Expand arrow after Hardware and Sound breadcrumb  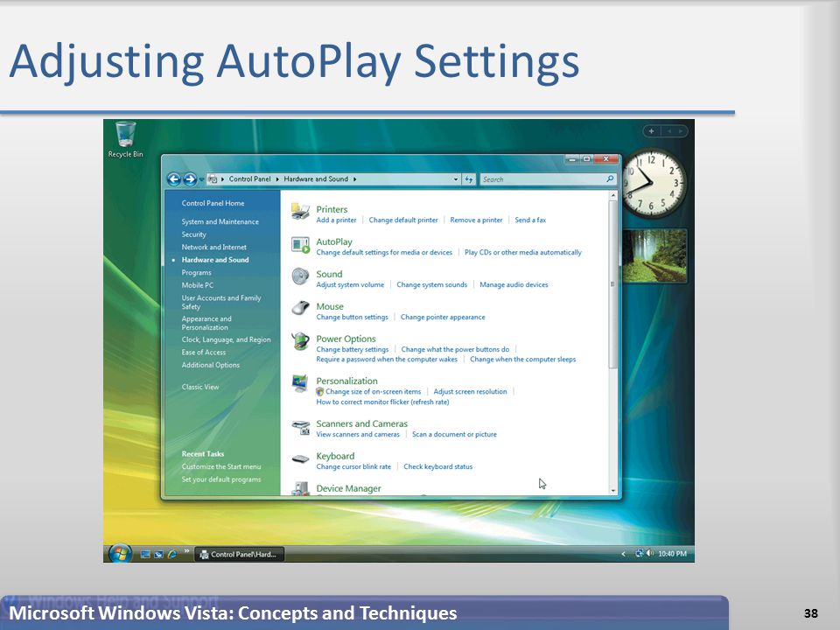[x=354, y=178]
